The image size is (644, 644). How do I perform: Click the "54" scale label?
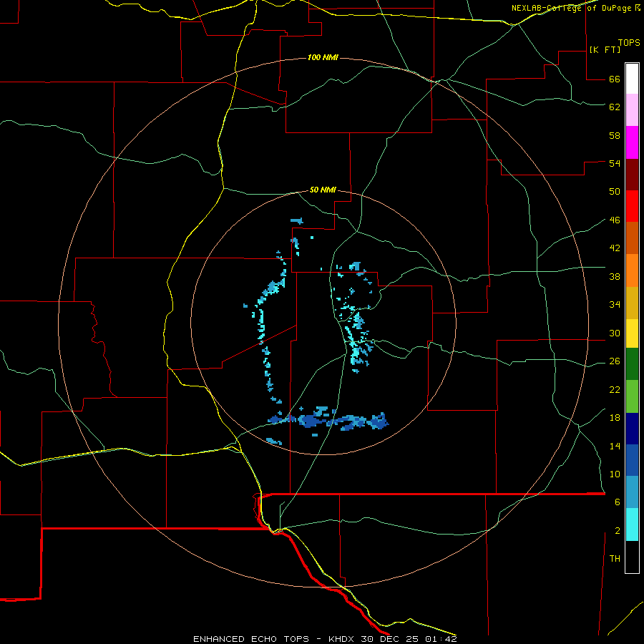tap(615, 163)
